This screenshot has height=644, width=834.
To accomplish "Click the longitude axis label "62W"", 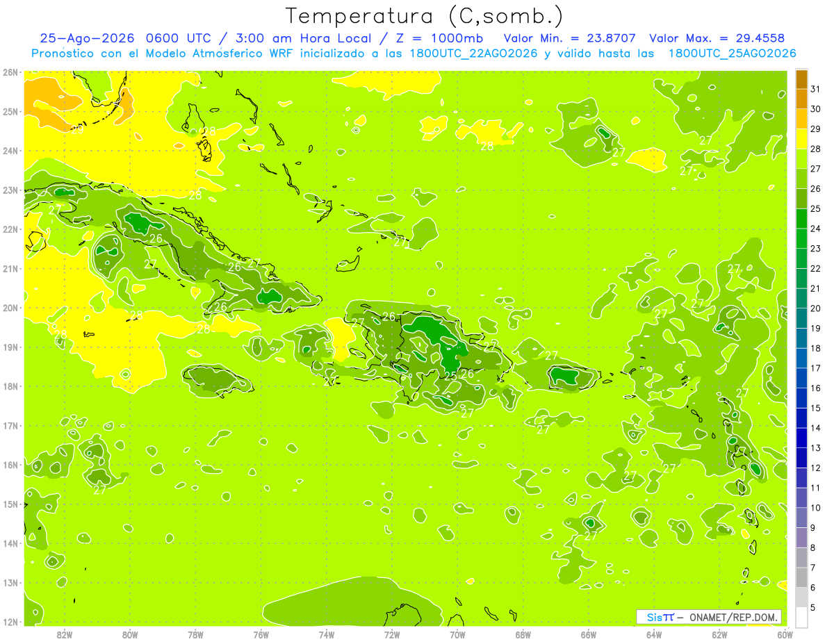I will click(x=719, y=634).
